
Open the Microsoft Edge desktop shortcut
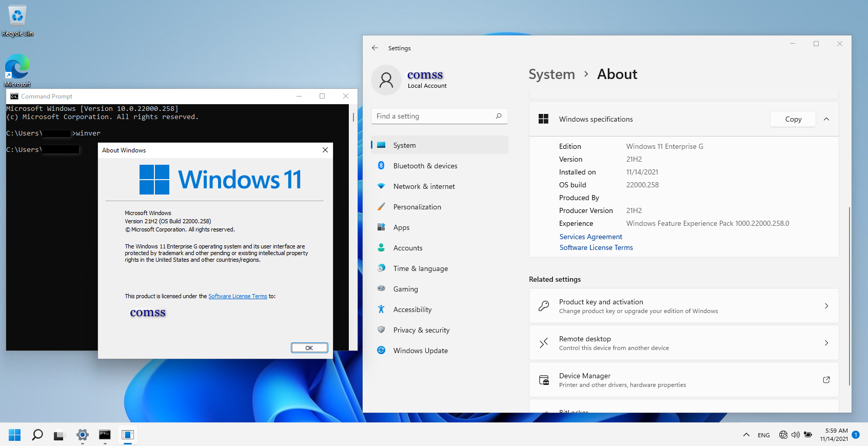point(17,70)
